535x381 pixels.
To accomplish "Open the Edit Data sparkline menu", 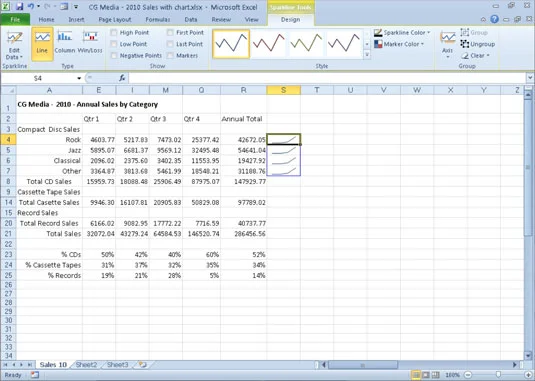I will pyautogui.click(x=14, y=46).
